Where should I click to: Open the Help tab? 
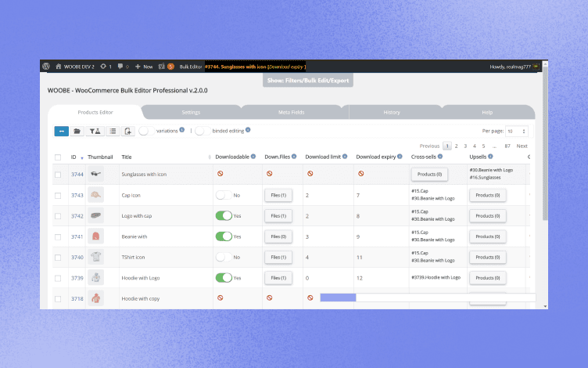coord(487,112)
